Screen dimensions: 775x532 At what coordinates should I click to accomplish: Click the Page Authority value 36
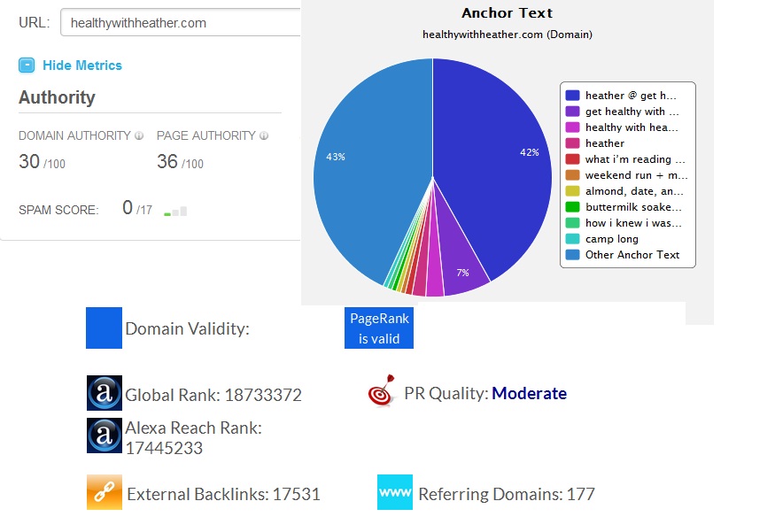[167, 161]
